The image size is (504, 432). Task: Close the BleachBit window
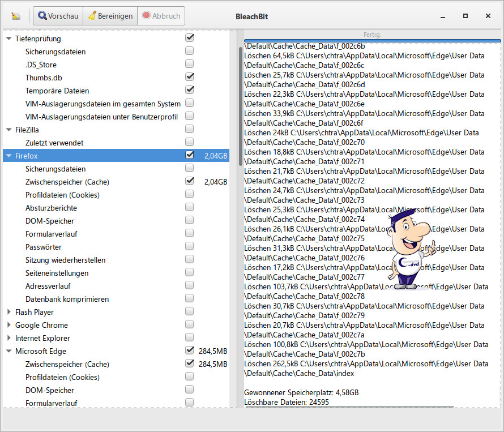[x=488, y=16]
